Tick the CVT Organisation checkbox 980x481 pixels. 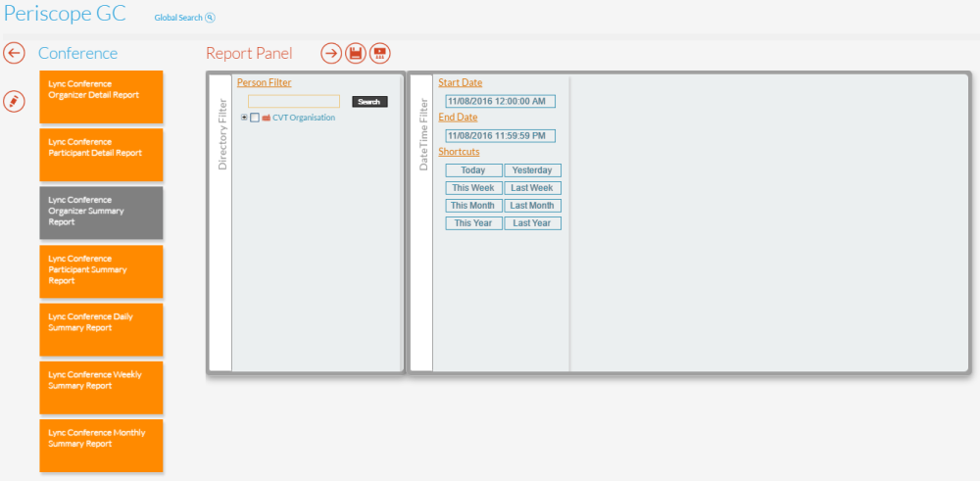255,118
